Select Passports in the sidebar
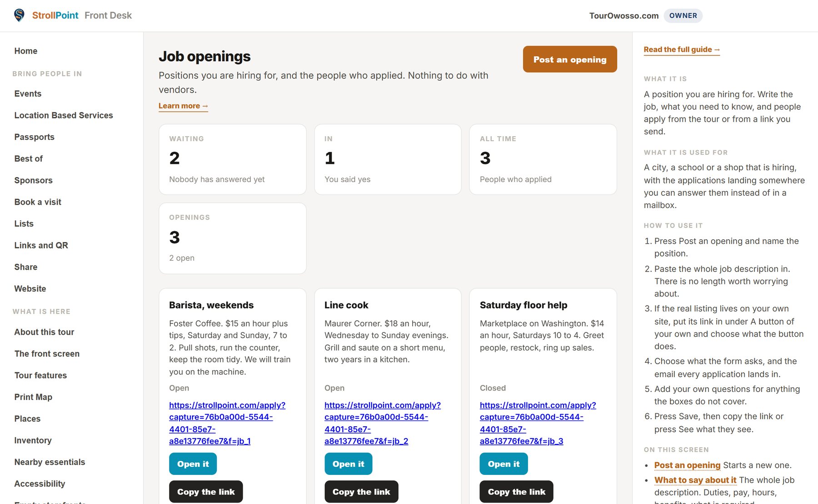 35,137
